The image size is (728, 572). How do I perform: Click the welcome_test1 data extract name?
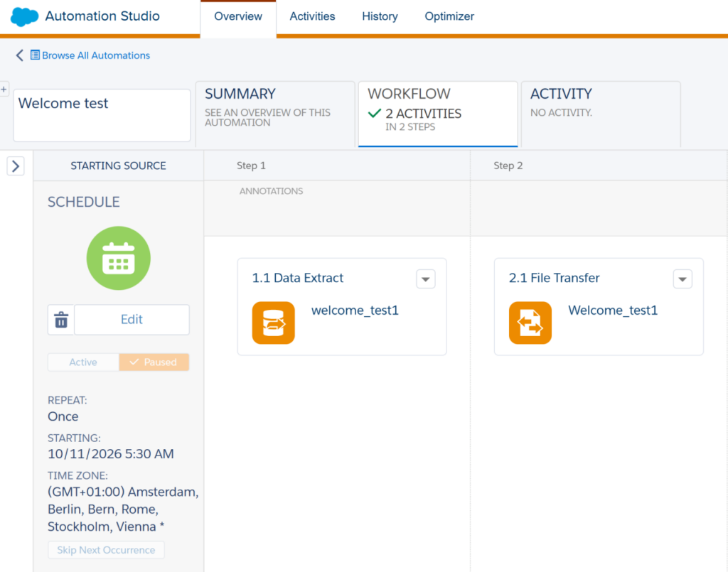pyautogui.click(x=355, y=311)
